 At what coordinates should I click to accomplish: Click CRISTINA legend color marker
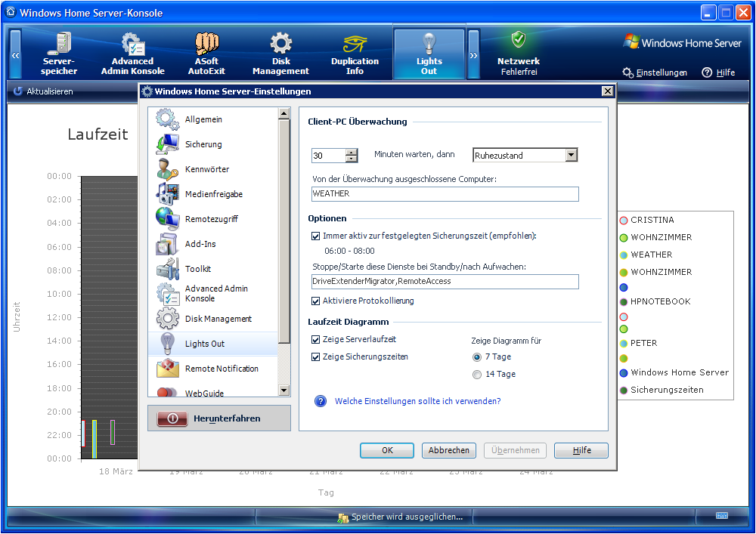624,220
